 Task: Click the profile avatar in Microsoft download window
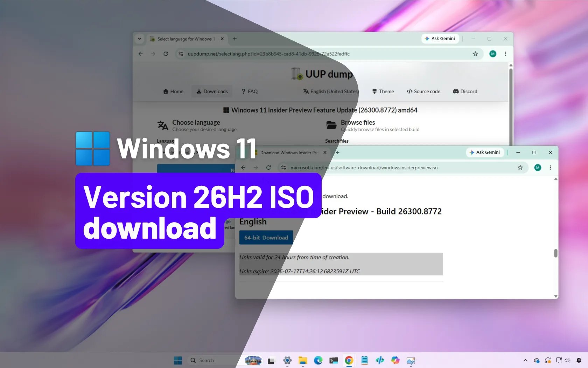click(538, 168)
